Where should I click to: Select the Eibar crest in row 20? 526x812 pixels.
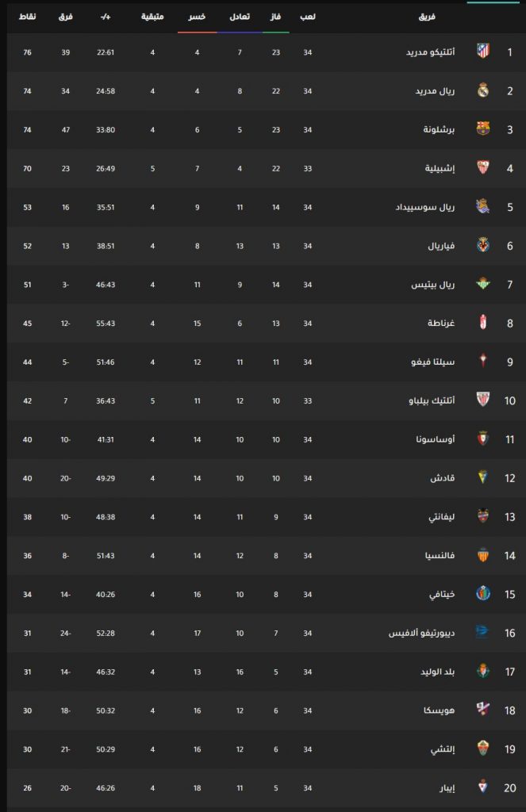[x=483, y=787]
